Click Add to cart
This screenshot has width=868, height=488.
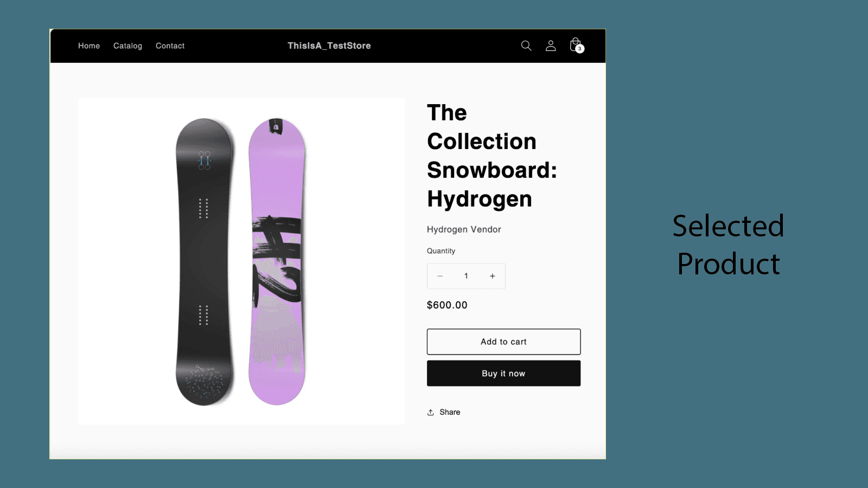503,342
